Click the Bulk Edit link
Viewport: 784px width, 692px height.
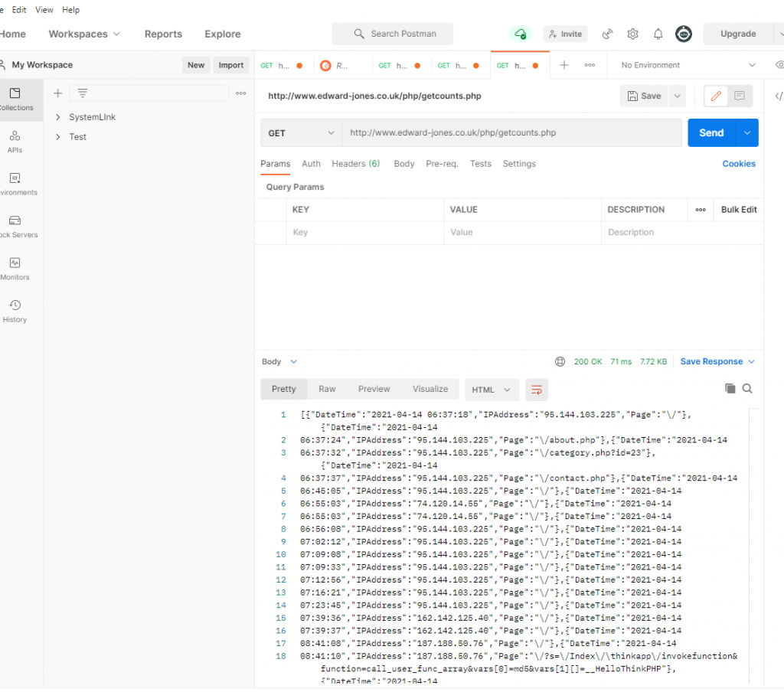tap(739, 210)
